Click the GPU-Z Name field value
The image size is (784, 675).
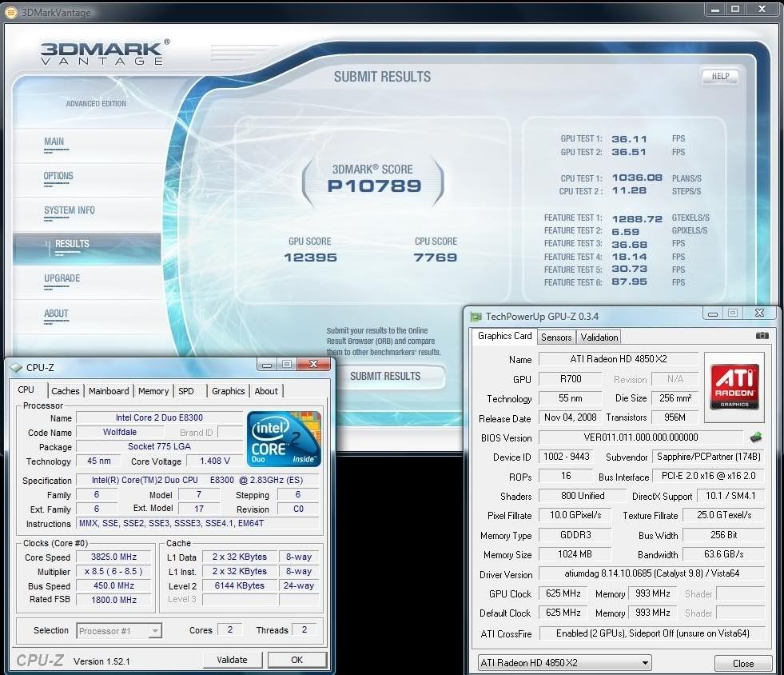pos(619,359)
